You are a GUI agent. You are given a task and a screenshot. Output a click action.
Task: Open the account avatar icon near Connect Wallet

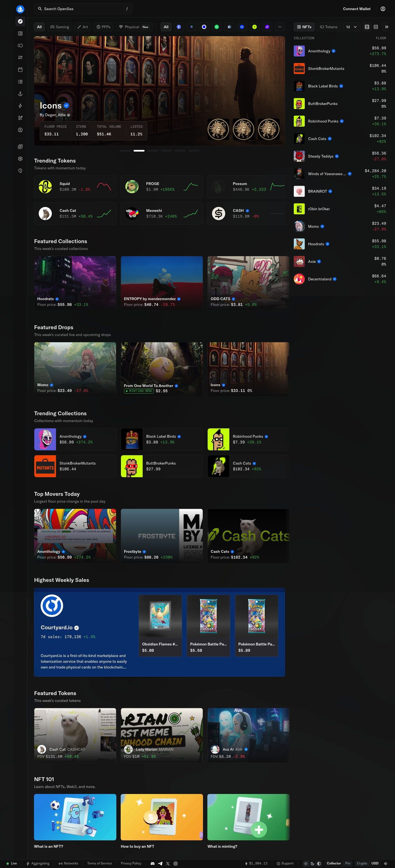[383, 9]
